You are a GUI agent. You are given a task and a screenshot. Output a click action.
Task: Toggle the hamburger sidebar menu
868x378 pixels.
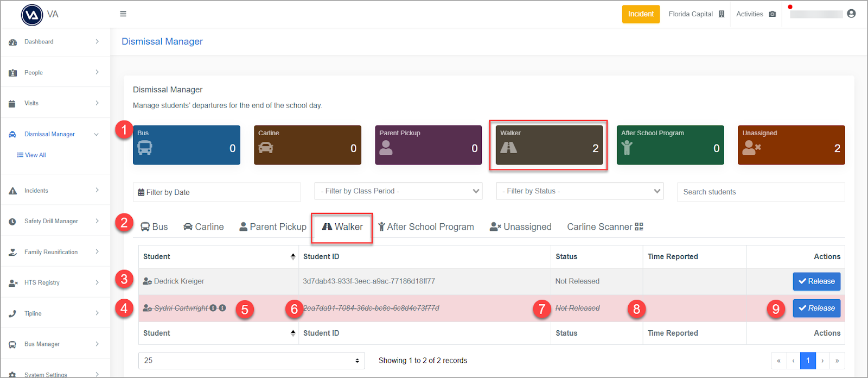[123, 14]
